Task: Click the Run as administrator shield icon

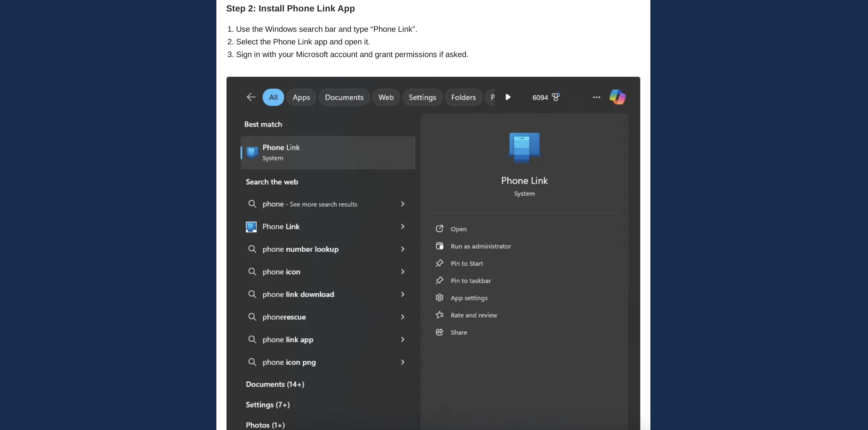Action: 439,246
